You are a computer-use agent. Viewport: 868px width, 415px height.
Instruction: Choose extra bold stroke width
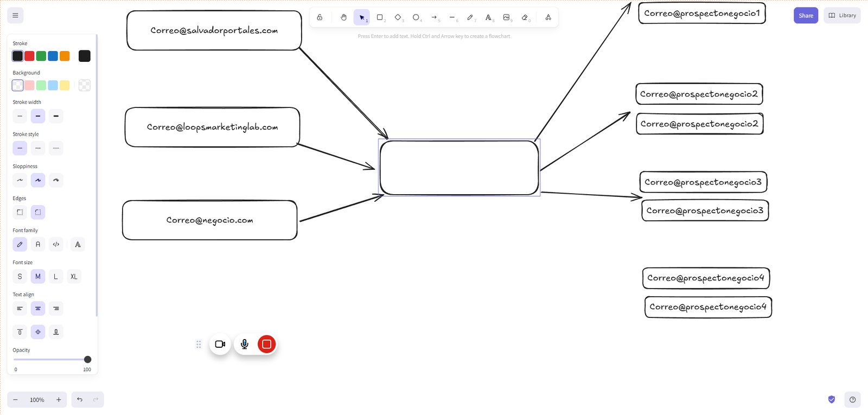pos(56,116)
